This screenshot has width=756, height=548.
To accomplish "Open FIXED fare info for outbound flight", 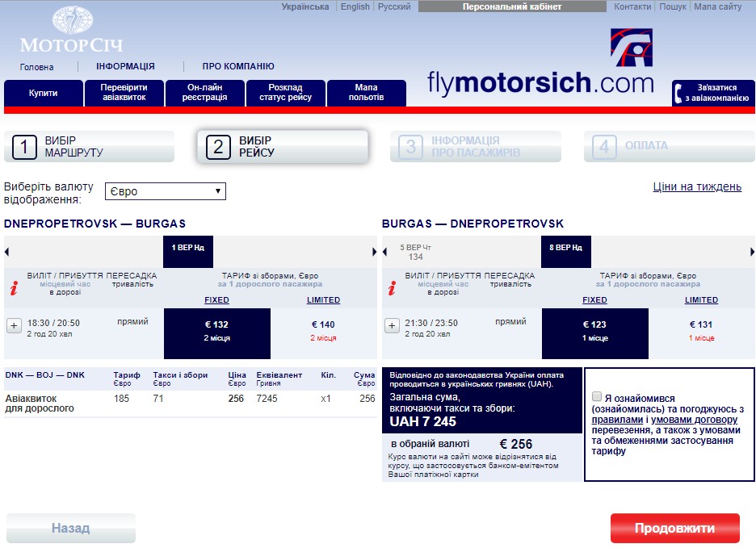I will [216, 299].
